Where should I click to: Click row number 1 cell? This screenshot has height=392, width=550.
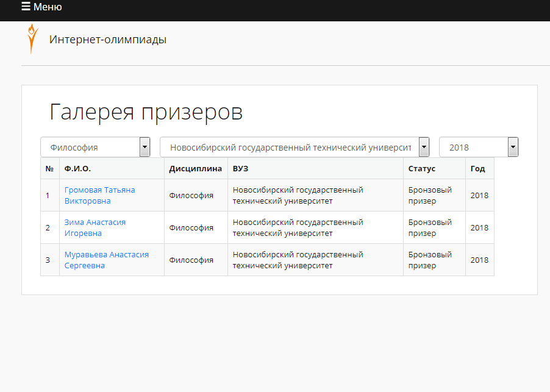(x=50, y=195)
